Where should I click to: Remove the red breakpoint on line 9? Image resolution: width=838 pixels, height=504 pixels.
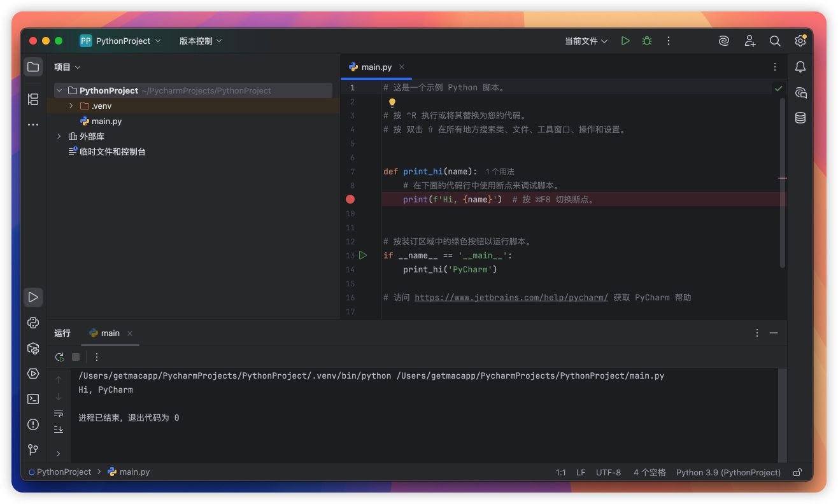350,199
